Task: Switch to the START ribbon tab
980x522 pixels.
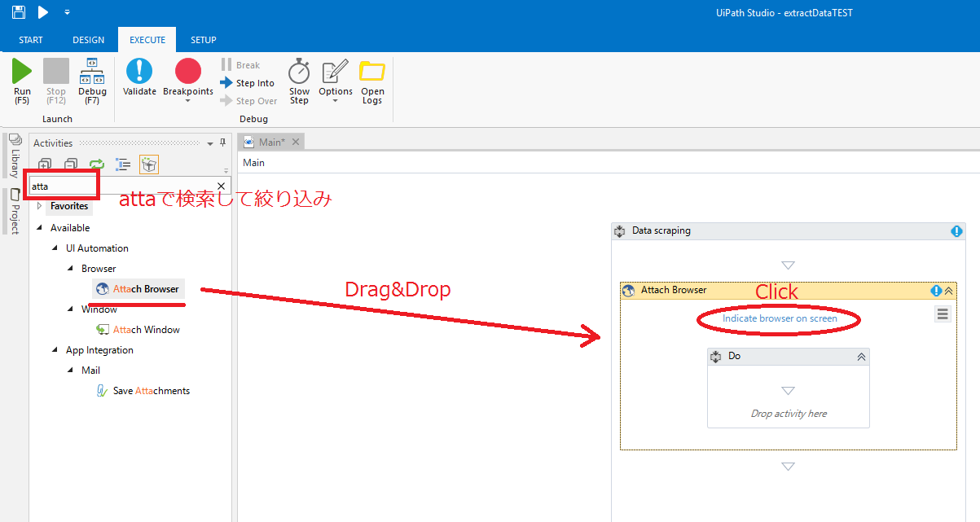Action: (31, 40)
